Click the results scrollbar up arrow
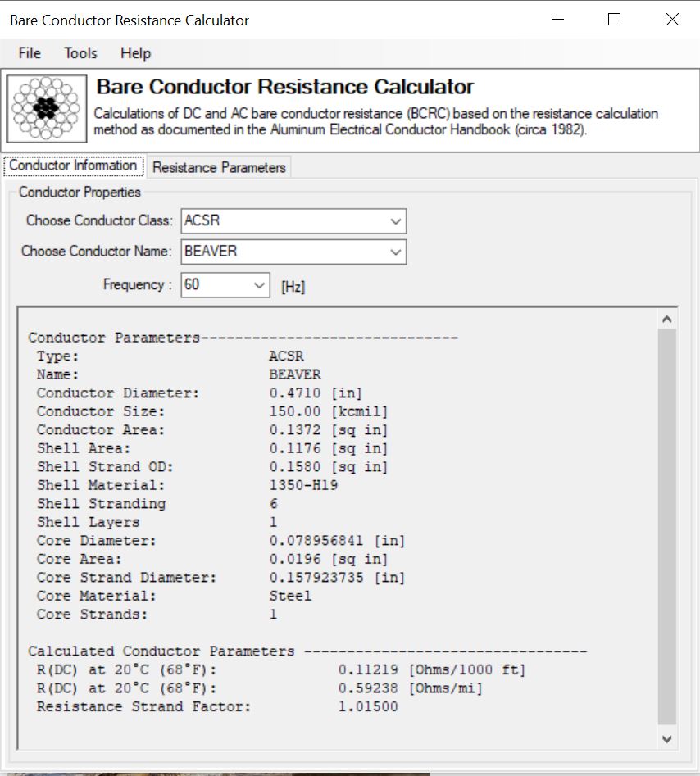 666,319
